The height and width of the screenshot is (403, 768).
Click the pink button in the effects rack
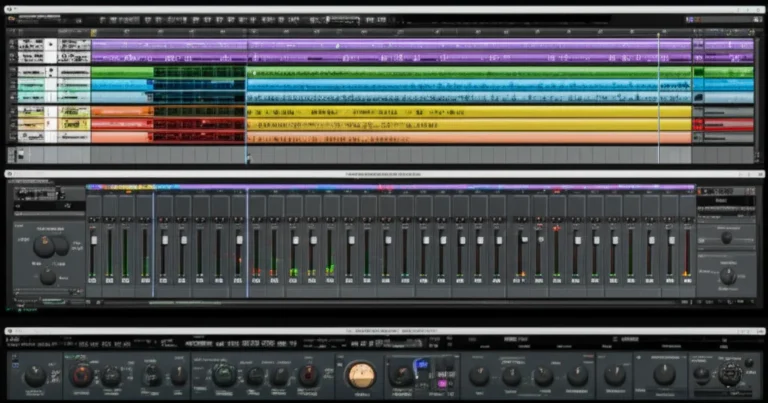(442, 384)
